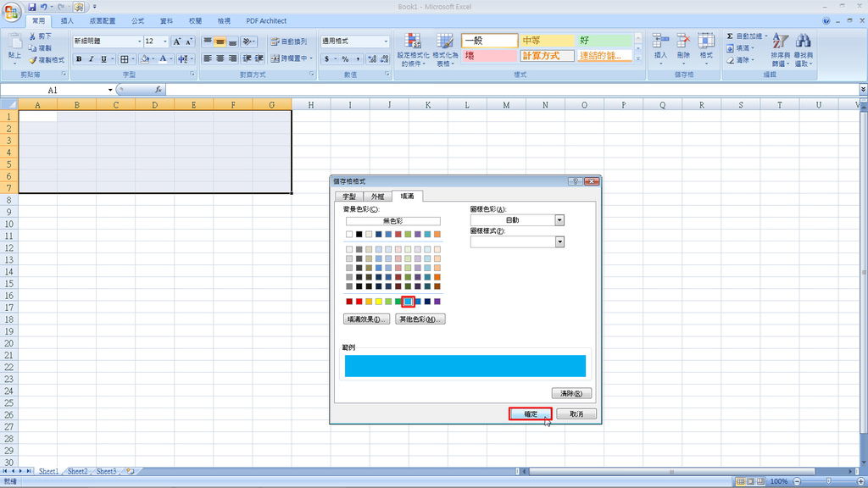
Task: Select black swatch in theme colors
Action: pos(359,235)
